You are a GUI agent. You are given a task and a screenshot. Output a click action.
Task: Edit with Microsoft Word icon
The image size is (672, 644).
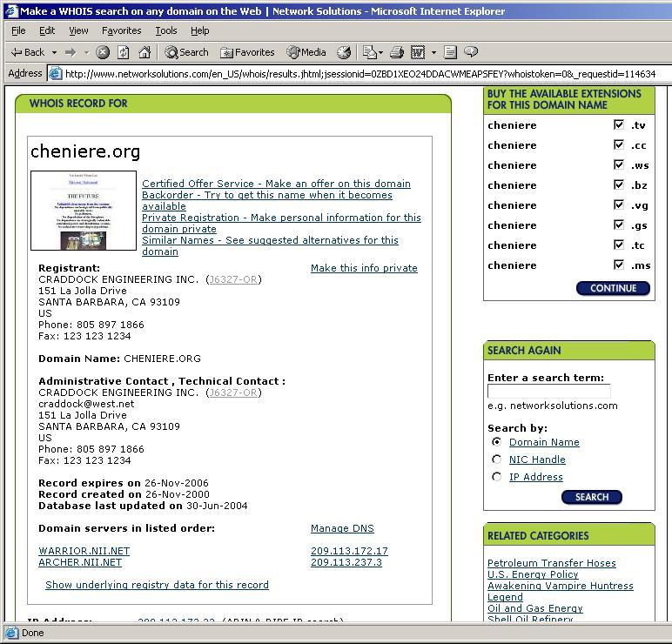click(x=418, y=52)
